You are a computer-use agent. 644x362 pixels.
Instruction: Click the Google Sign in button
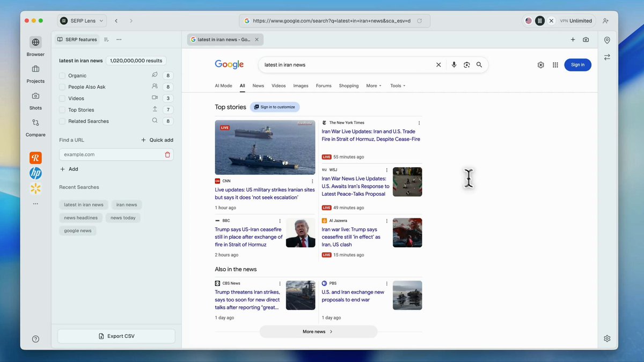[x=577, y=65]
